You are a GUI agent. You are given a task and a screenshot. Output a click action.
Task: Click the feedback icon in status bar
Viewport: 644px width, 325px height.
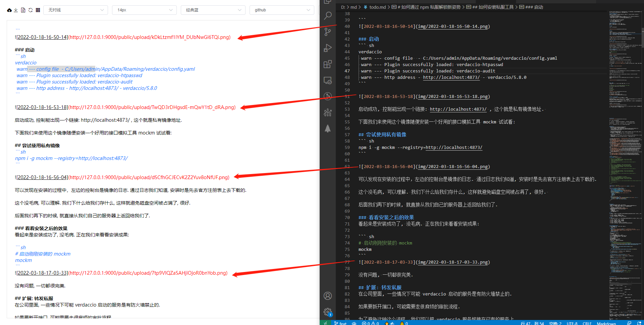click(x=629, y=323)
